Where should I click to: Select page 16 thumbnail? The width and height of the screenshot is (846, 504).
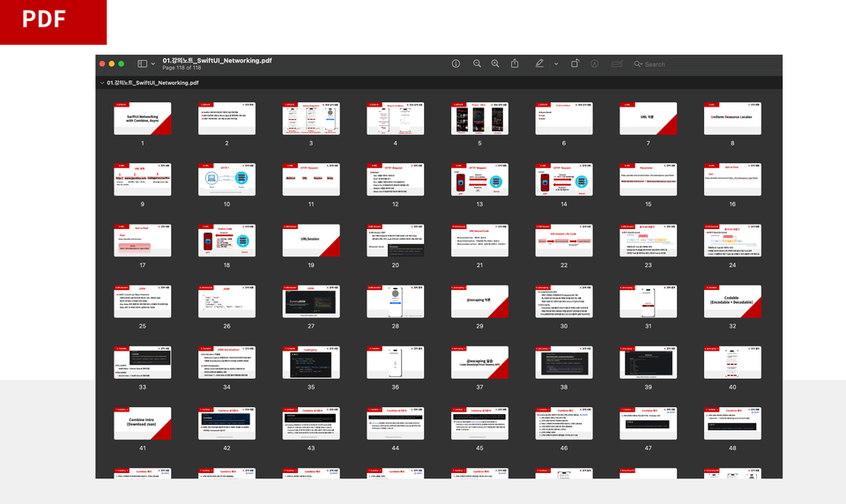[732, 179]
